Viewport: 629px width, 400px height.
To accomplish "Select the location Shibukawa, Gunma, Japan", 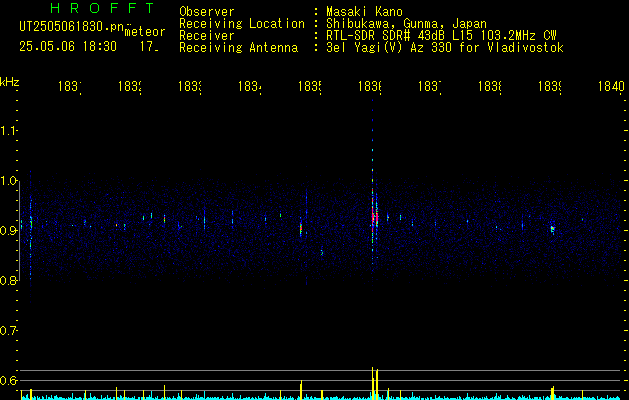I will click(x=406, y=24).
